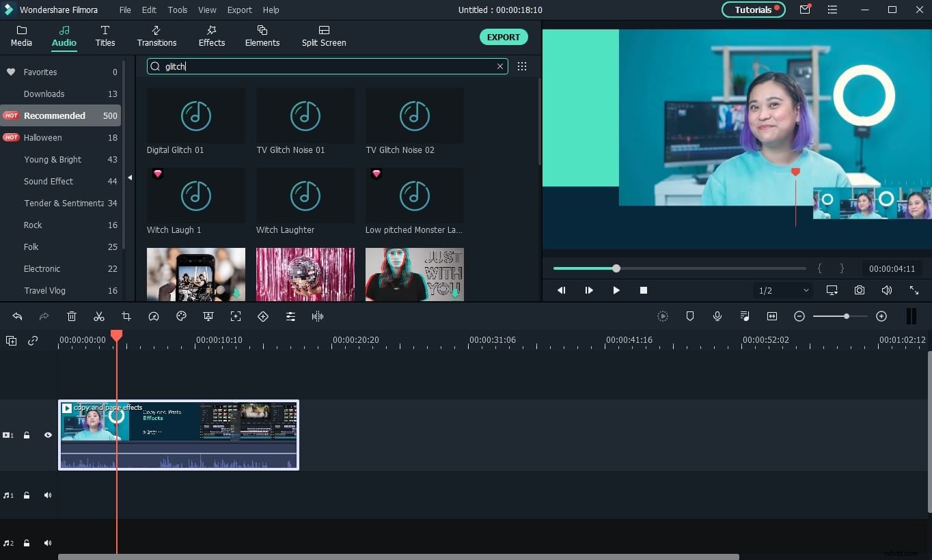Open the Export menu in the menu bar
This screenshot has width=932, height=560.
pyautogui.click(x=239, y=10)
